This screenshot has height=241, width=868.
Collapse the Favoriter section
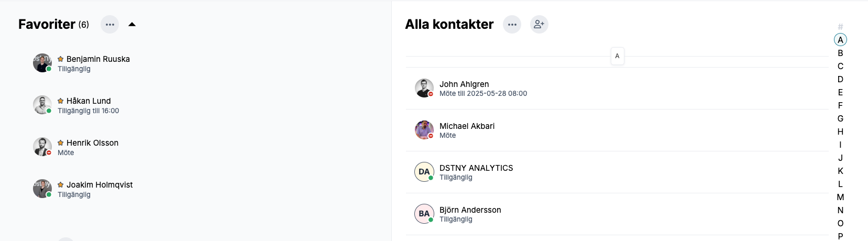pyautogui.click(x=132, y=24)
